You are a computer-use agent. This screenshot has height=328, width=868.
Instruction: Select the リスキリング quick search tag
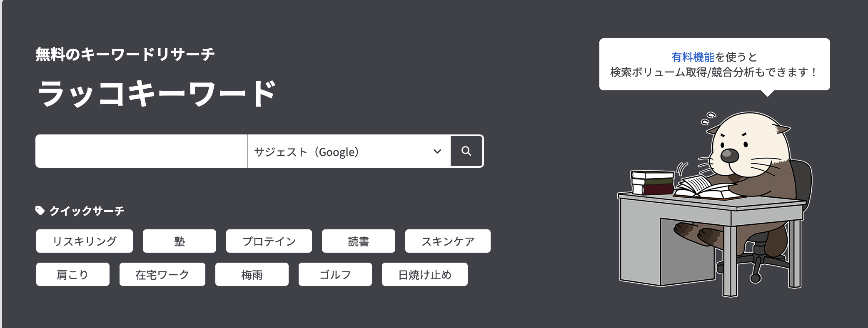tap(85, 241)
